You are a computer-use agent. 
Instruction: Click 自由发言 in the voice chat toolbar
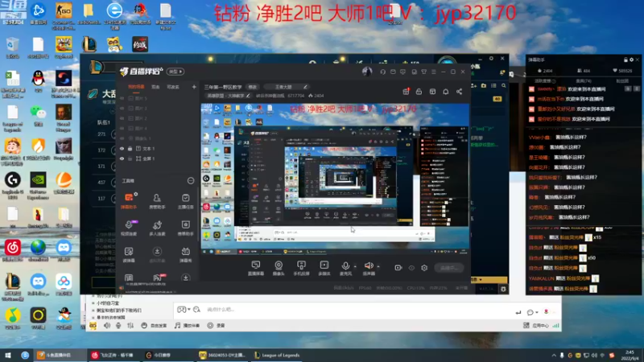(x=154, y=326)
